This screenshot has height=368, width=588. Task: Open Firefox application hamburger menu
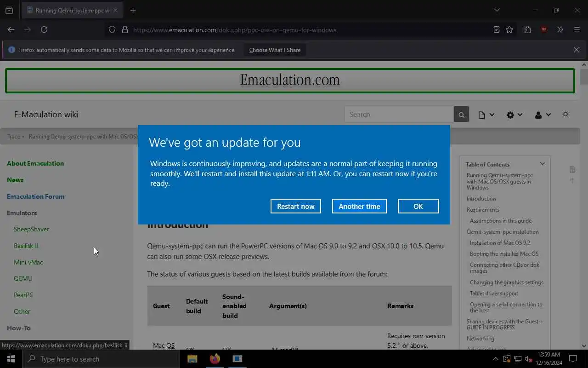[x=577, y=29]
